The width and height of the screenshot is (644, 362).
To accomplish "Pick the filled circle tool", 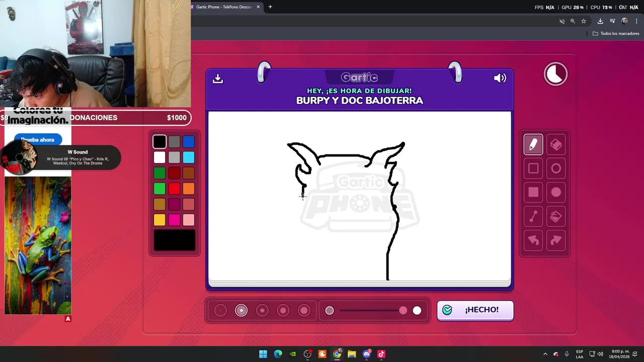I will 556,192.
